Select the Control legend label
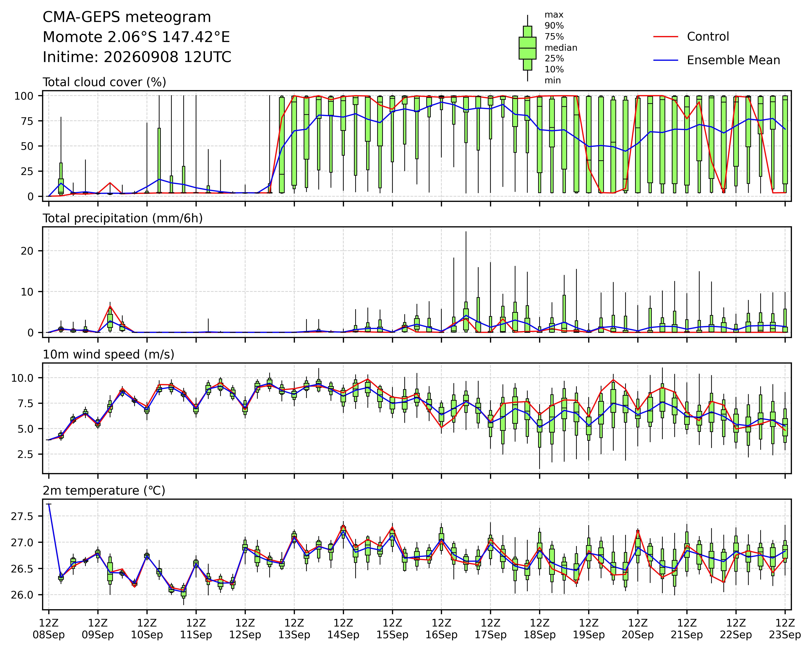This screenshot has height=651, width=812. pos(708,37)
